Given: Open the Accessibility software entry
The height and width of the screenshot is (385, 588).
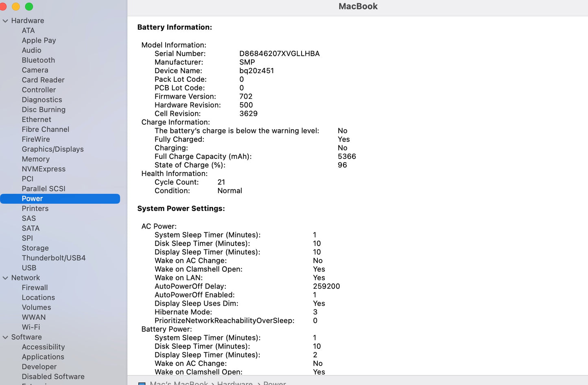Looking at the screenshot, I should [43, 347].
